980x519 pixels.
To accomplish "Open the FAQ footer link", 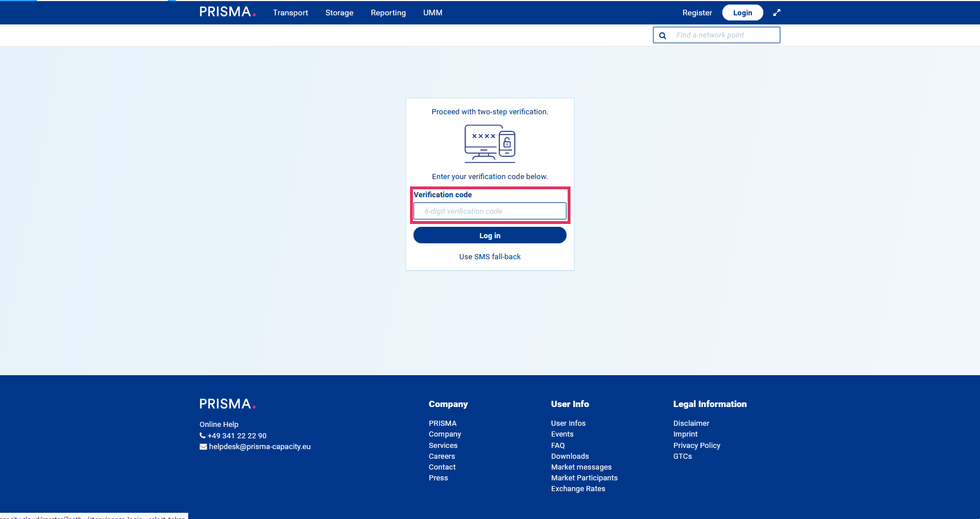I will coord(557,446).
